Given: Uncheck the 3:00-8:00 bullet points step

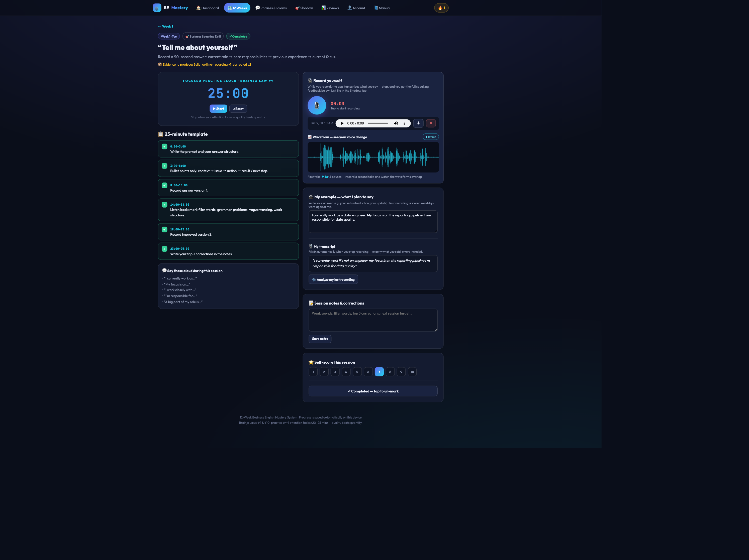Looking at the screenshot, I should pos(164,166).
